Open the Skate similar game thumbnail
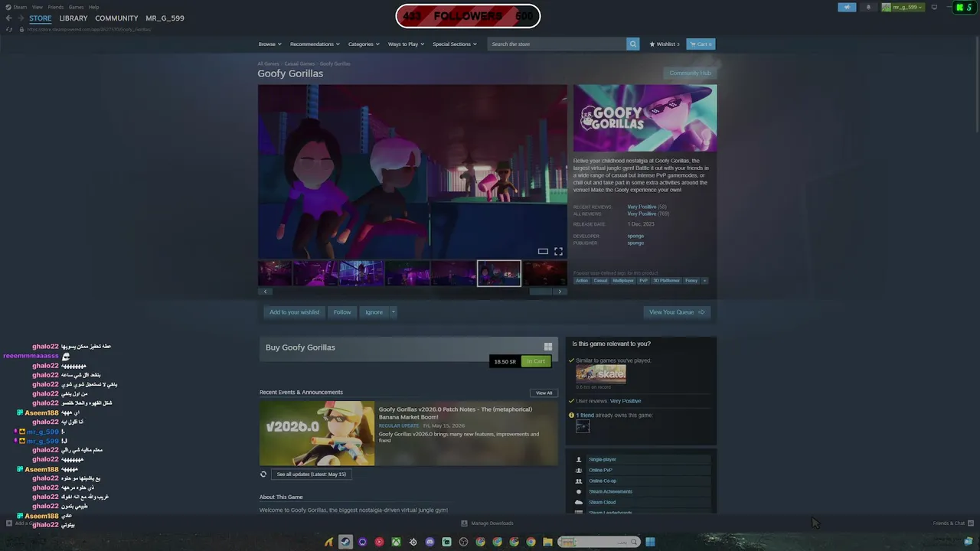This screenshot has height=551, width=980. pyautogui.click(x=601, y=374)
